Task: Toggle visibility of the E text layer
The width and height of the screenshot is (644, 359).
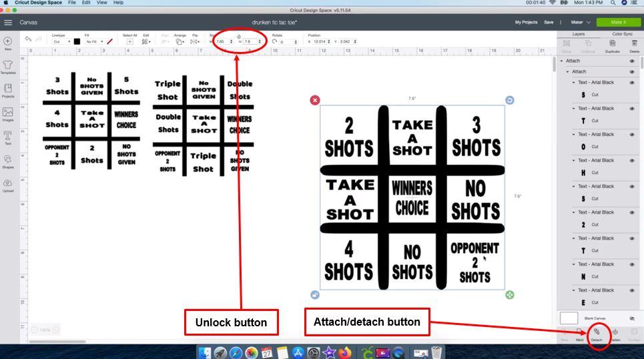Action: tap(632, 290)
